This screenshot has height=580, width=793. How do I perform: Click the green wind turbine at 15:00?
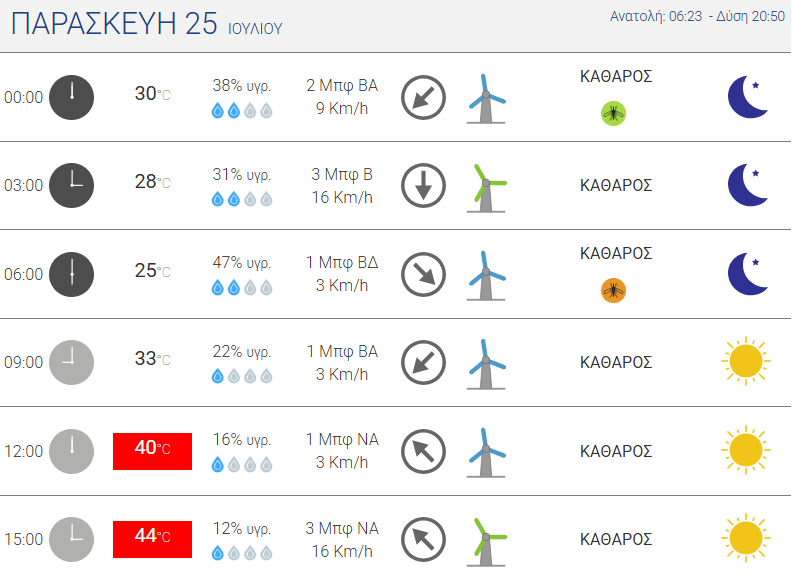click(486, 542)
